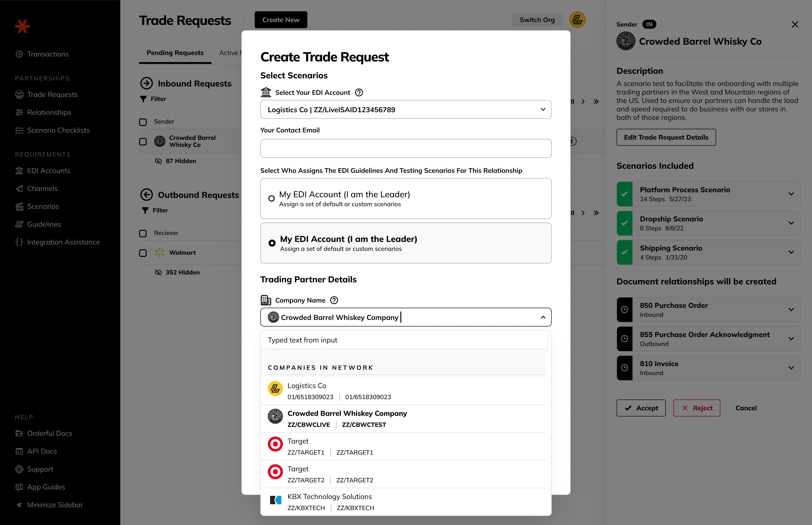Viewport: 812px width, 525px height.
Task: Expand the Shipping Scenario
Action: (791, 252)
